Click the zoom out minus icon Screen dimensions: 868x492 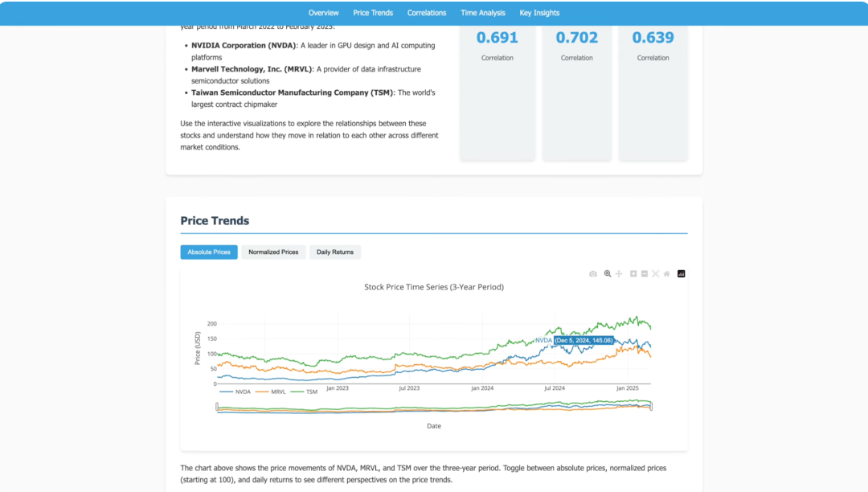(x=645, y=274)
